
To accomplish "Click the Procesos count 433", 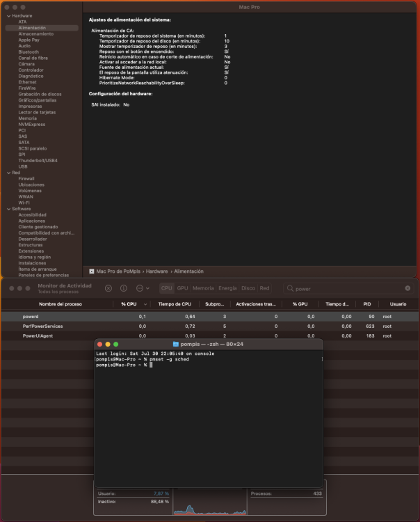I will [x=318, y=493].
